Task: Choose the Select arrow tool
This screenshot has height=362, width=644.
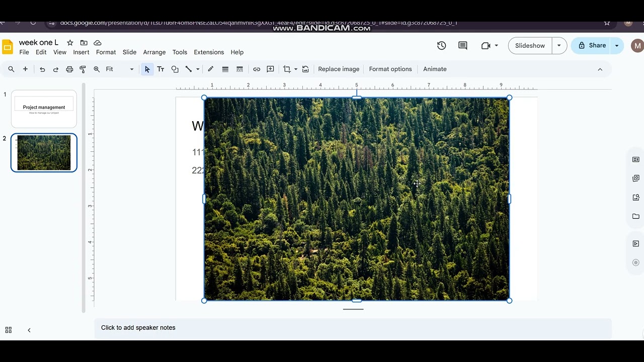Action: click(147, 69)
